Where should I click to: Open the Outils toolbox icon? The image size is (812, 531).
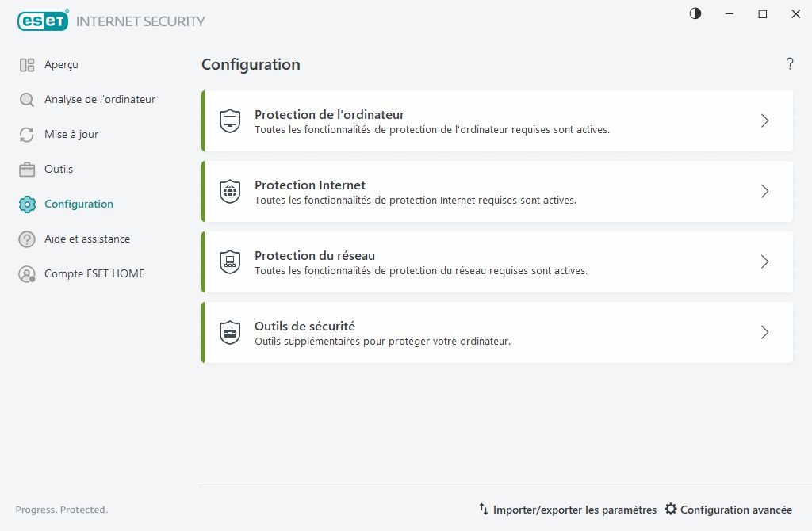tap(26, 169)
